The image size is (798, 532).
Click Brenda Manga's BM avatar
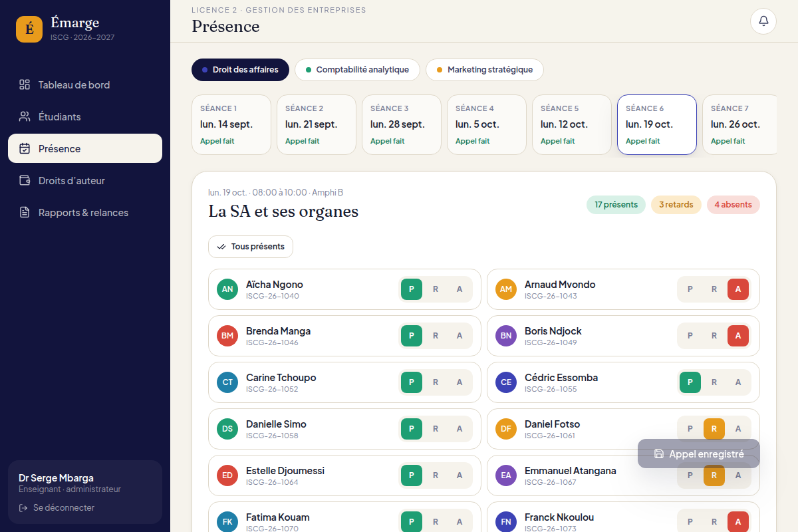point(227,336)
